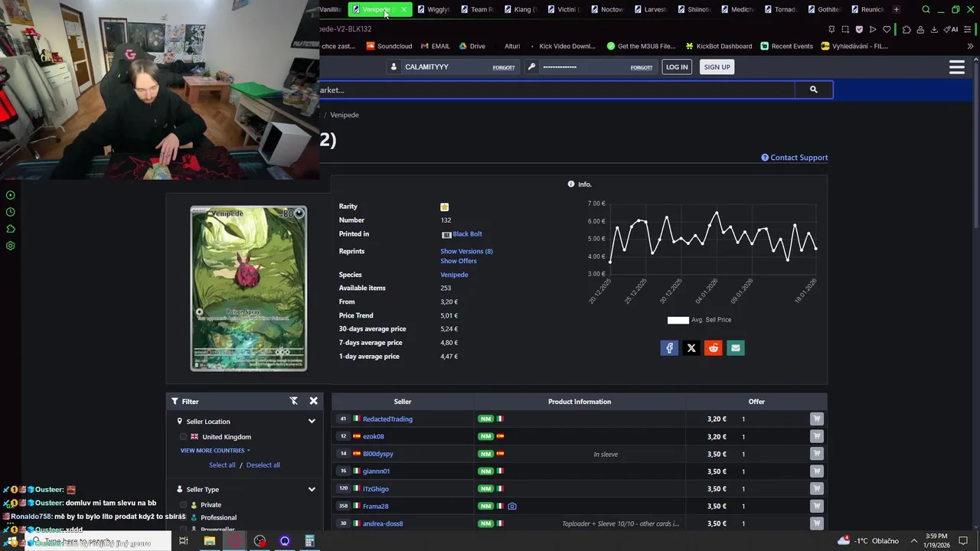Image resolution: width=980 pixels, height=551 pixels.
Task: Open a new browser tab
Action: coord(897,9)
